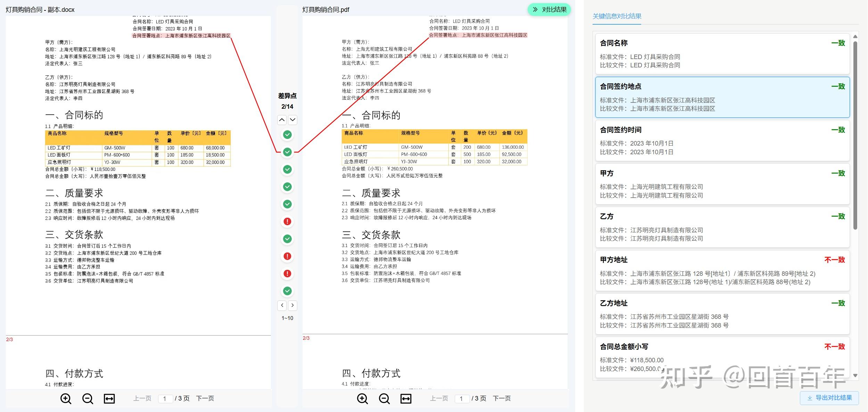
Task: Select the top green check difference marker
Action: pyautogui.click(x=287, y=134)
